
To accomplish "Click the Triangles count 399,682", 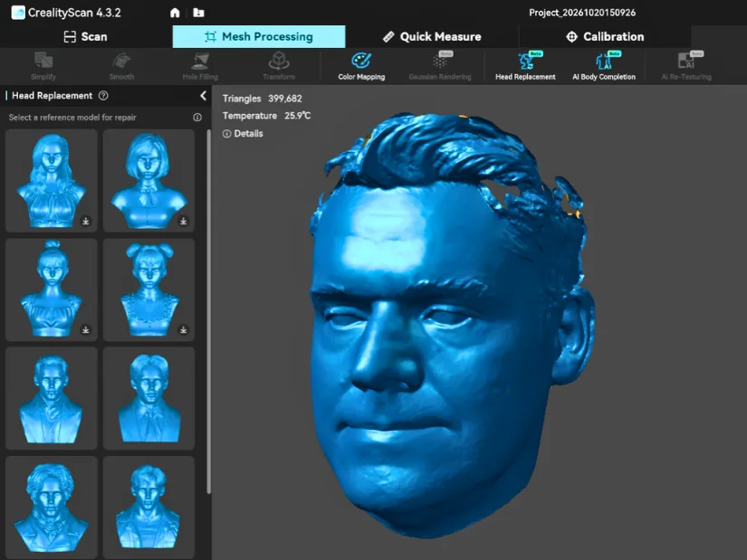I will pos(262,99).
